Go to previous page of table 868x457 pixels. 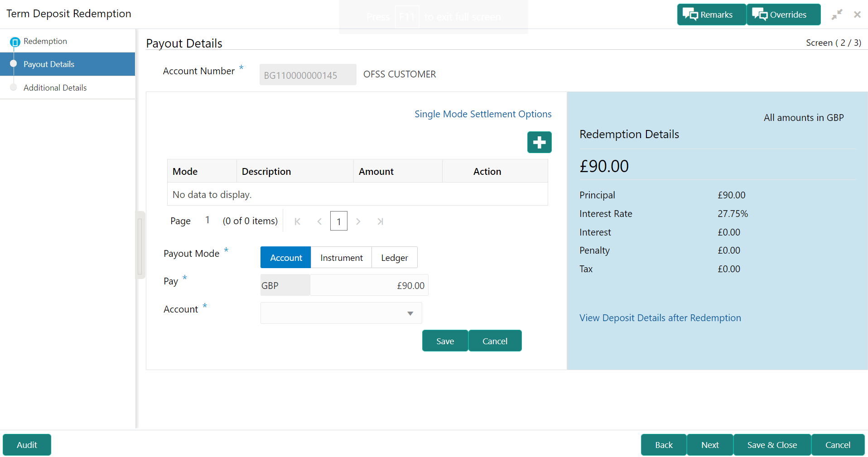click(x=319, y=221)
